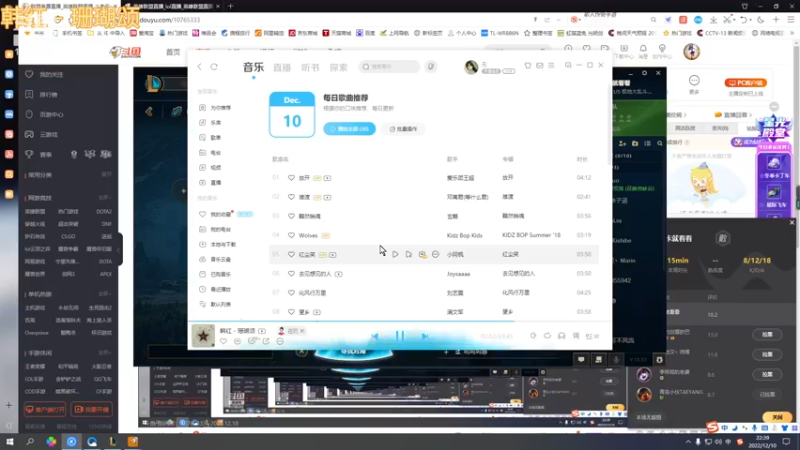This screenshot has width=800, height=450.
Task: Watch the MV of song 放开
Action: click(x=327, y=178)
